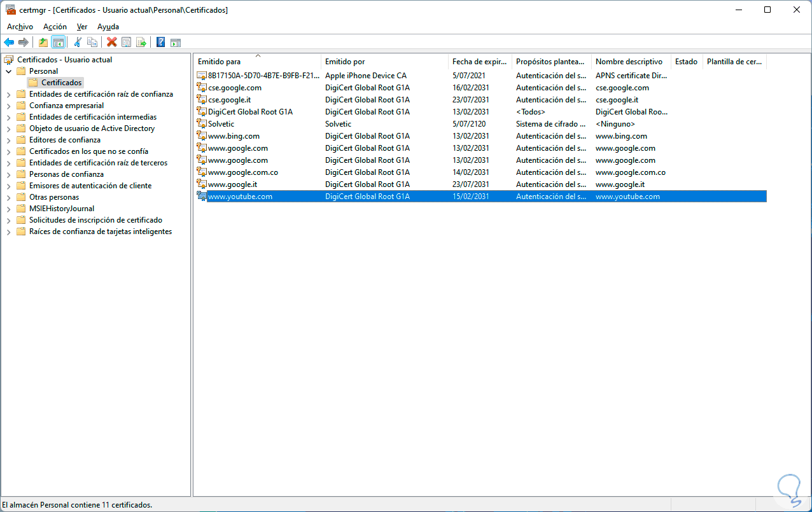Viewport: 812px width, 512px height.
Task: Click the Back arrow toolbar icon
Action: [9, 42]
